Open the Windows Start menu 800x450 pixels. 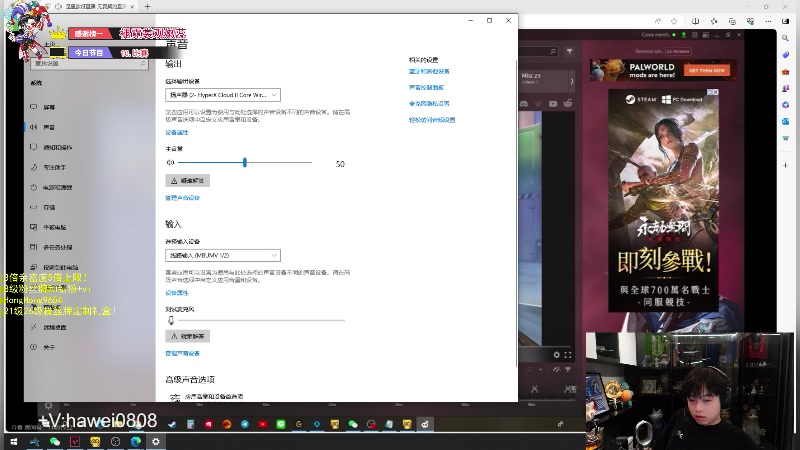click(14, 441)
